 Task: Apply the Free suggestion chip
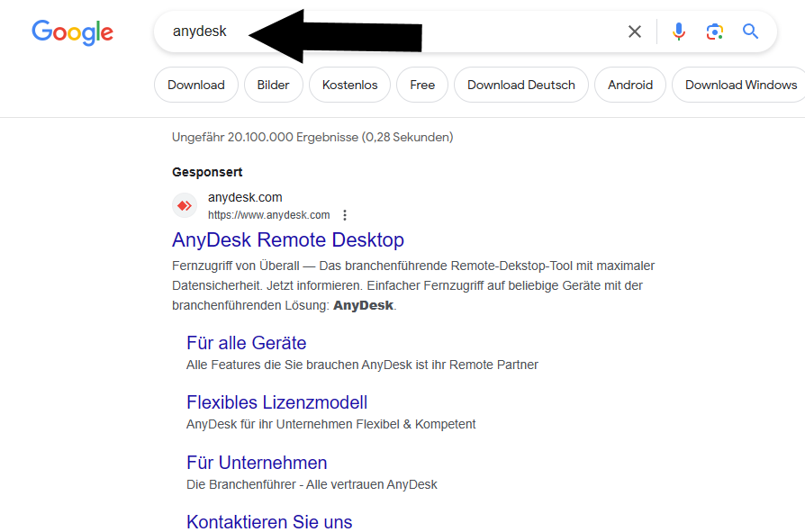tap(422, 85)
